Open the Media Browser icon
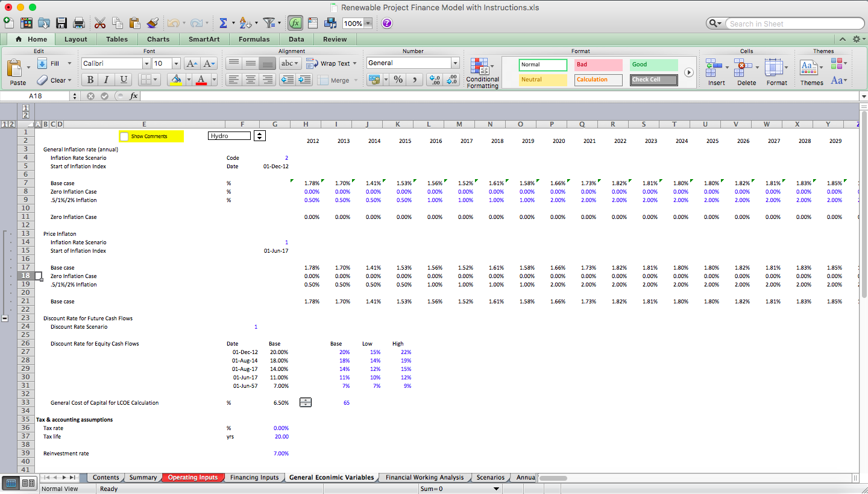The width and height of the screenshot is (868, 494). tap(330, 23)
